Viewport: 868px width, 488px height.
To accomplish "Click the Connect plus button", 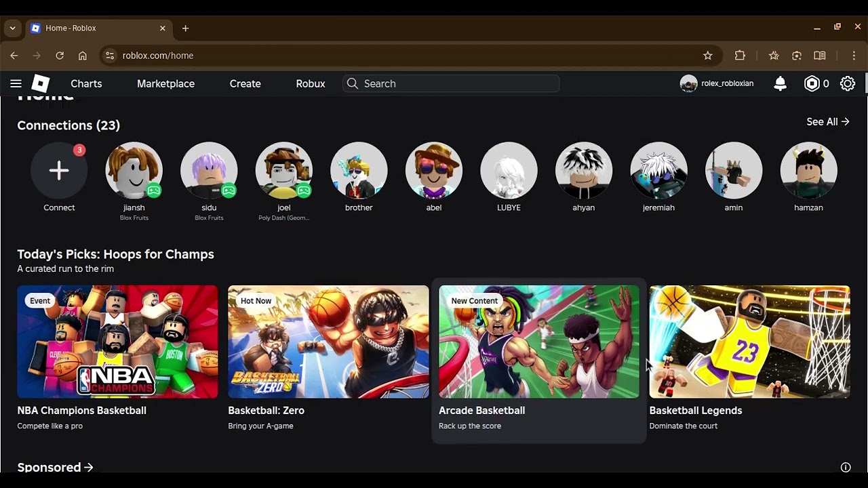I will click(59, 170).
